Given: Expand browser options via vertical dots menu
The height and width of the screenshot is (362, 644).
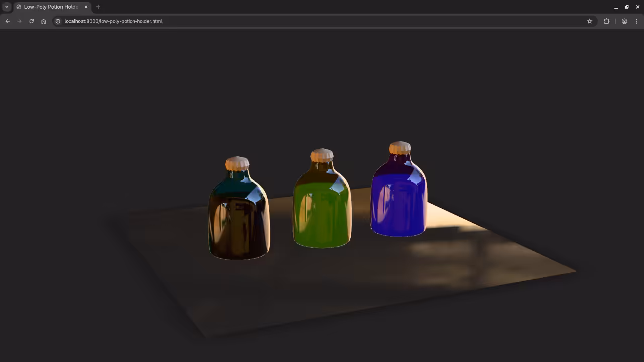Looking at the screenshot, I should 637,21.
